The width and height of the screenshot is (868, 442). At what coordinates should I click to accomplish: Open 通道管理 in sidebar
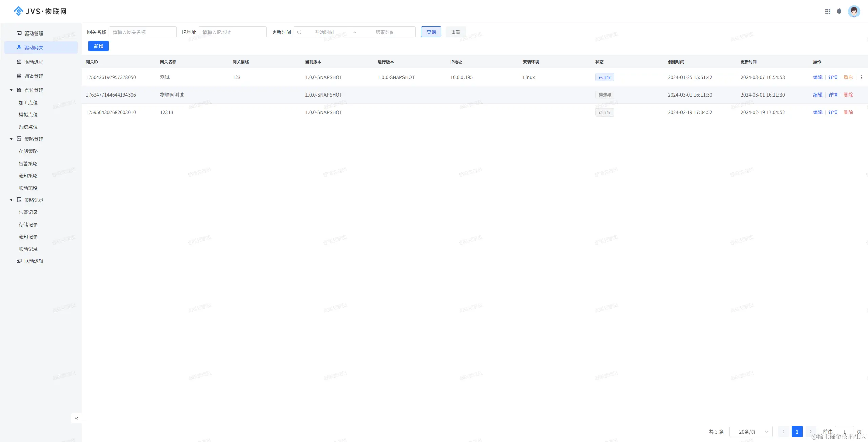tap(34, 76)
